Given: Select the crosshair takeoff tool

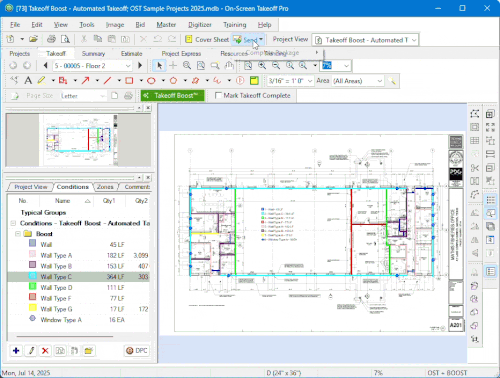Looking at the screenshot, I should [x=173, y=66].
